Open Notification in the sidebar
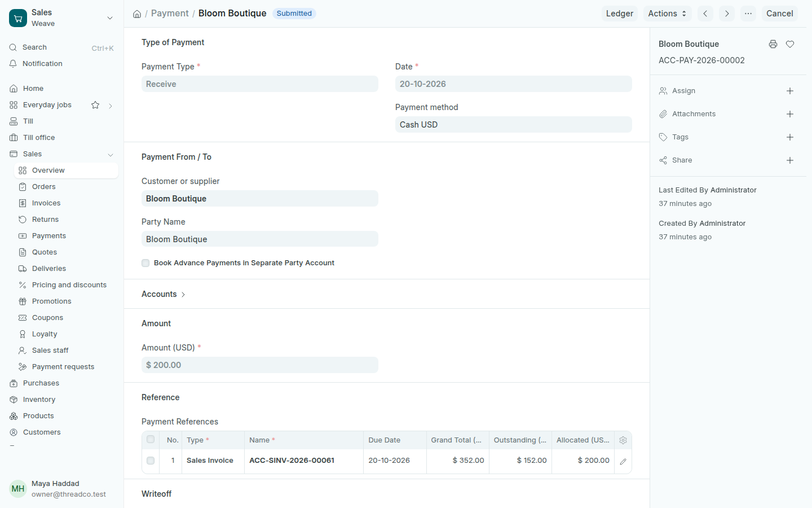812x508 pixels. click(62, 64)
